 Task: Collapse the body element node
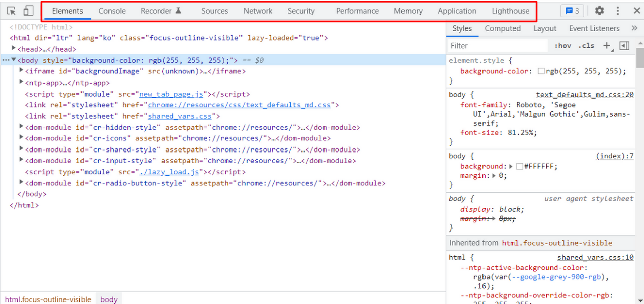[x=14, y=60]
